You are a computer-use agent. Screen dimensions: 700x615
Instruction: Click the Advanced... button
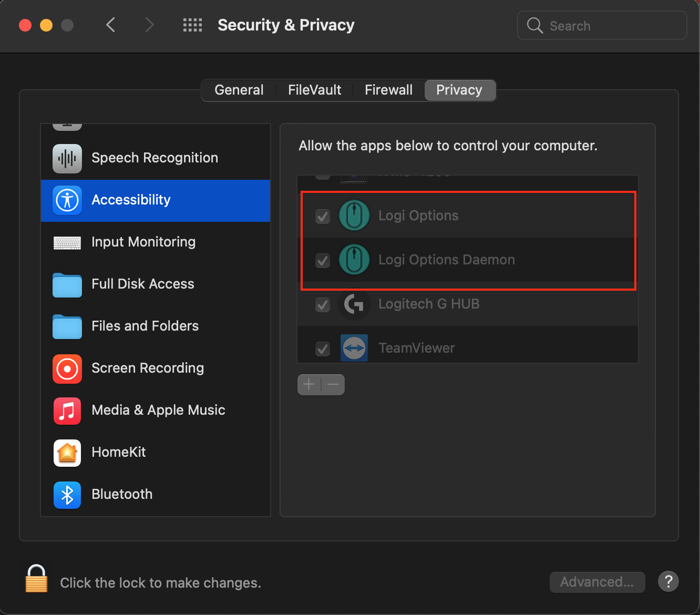pyautogui.click(x=597, y=582)
